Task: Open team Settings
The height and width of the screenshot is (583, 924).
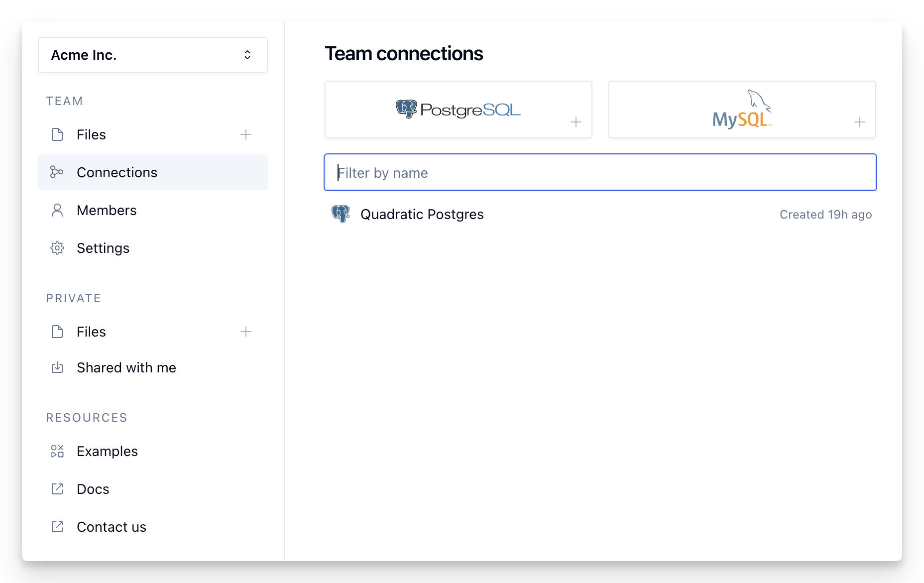Action: (103, 248)
